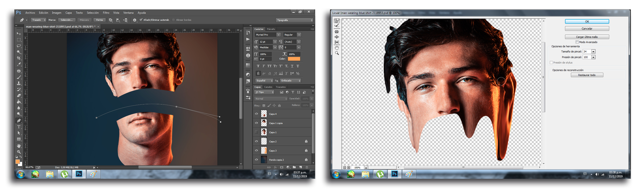
Task: Click Cancelar in Licuar dialog
Action: pos(587,28)
